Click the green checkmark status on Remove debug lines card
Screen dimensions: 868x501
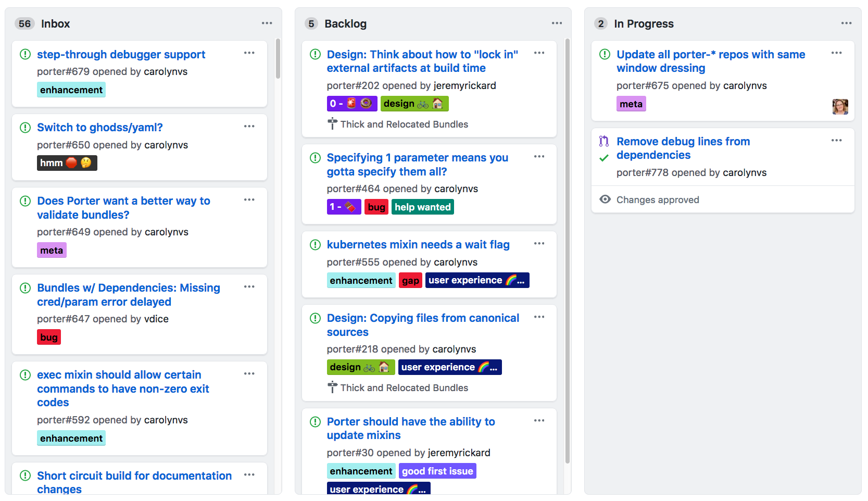click(604, 158)
